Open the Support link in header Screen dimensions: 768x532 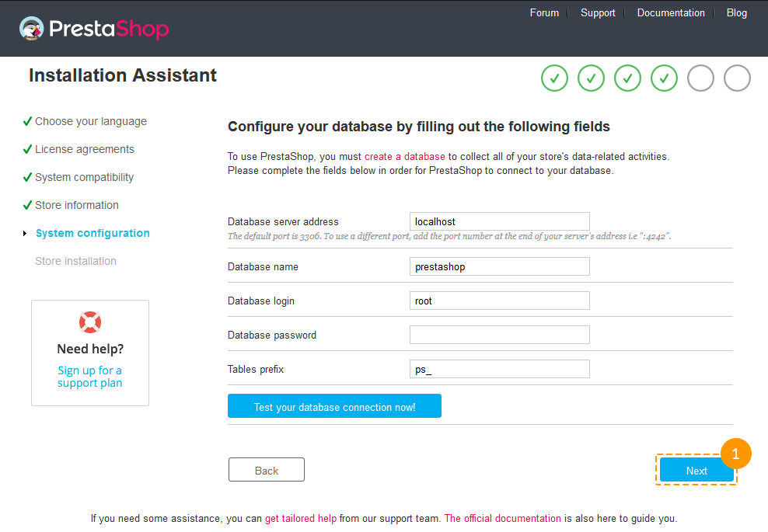coord(598,12)
